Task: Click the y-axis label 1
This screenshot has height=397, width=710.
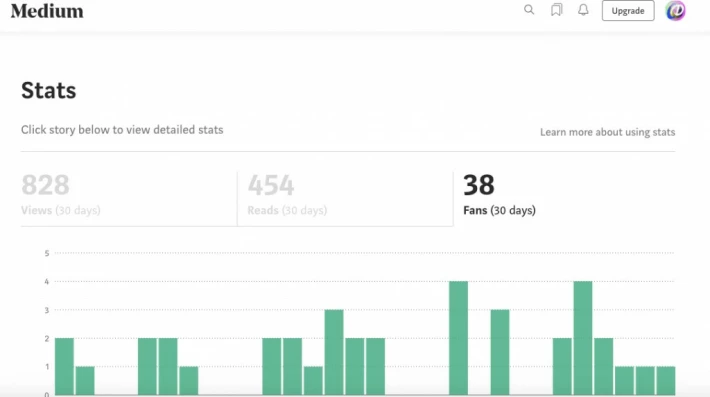Action: [x=47, y=367]
